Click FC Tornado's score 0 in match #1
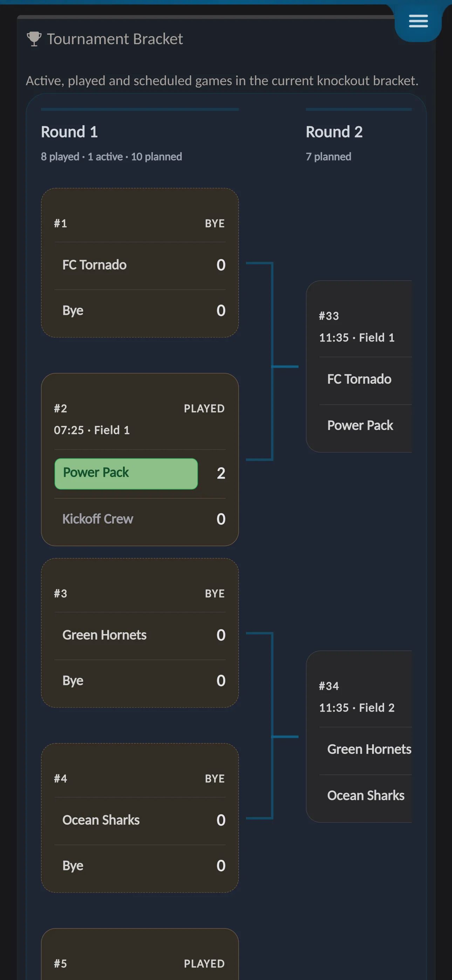Viewport: 452px width, 980px height. click(221, 265)
